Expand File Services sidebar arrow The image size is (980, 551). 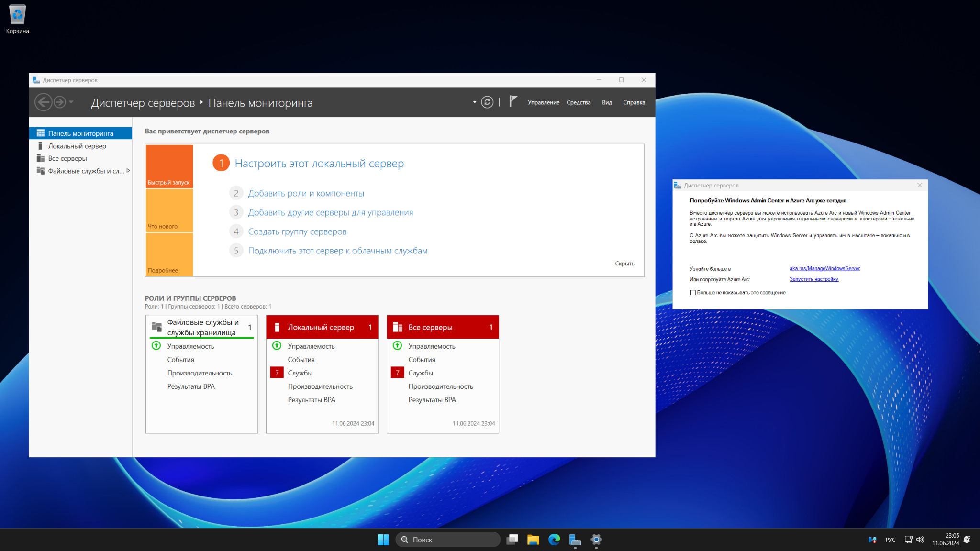click(x=128, y=171)
